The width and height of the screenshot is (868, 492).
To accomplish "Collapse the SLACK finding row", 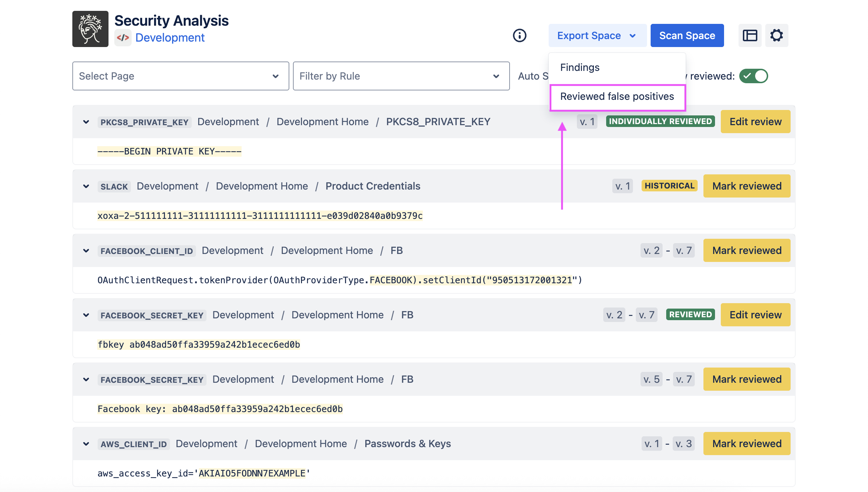I will tap(86, 186).
